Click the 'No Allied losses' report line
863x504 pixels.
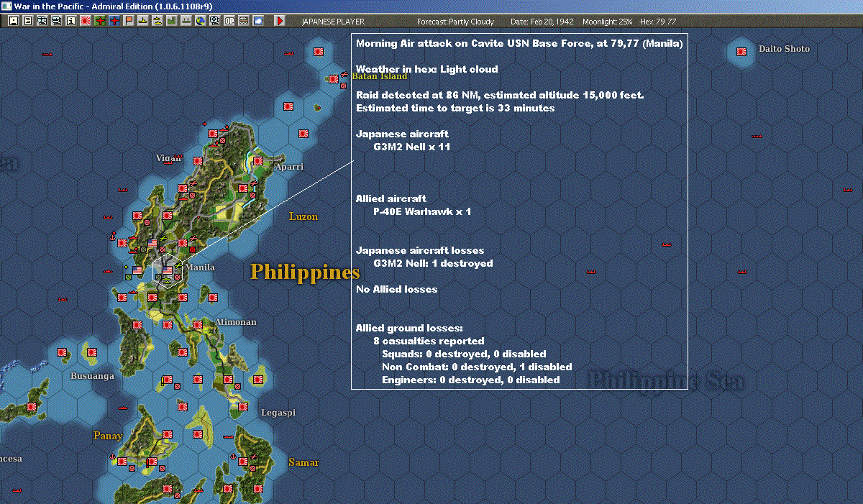[397, 289]
